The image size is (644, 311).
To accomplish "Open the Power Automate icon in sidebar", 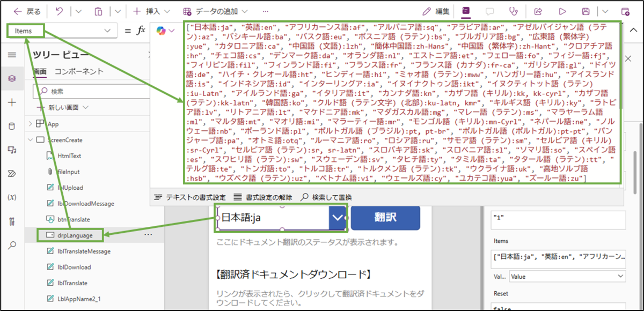I will tap(12, 173).
